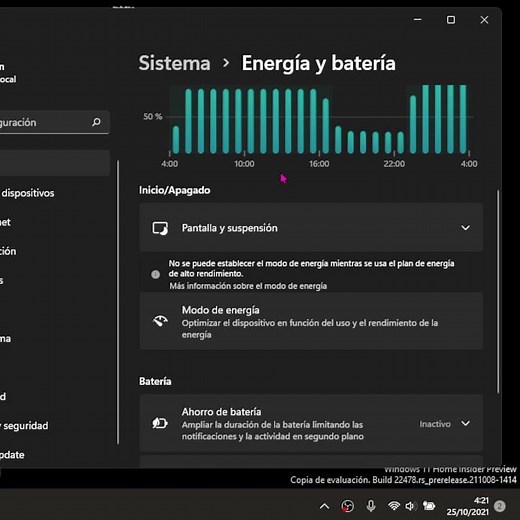Image resolution: width=520 pixels, height=520 pixels.
Task: Click the Inicio/Apagado section heading
Action: (175, 190)
